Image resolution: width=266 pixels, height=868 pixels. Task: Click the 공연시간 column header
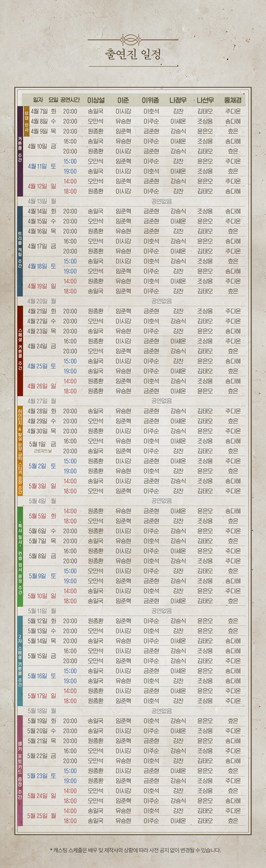[x=70, y=100]
